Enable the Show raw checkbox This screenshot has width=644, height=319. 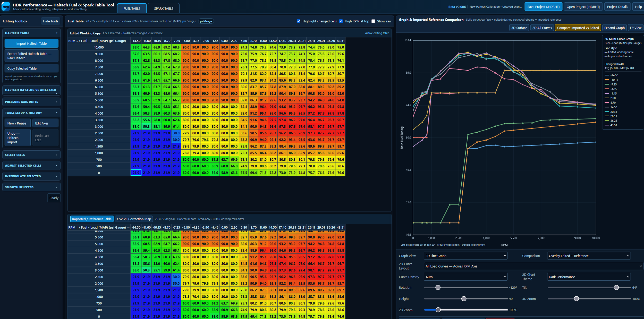[373, 21]
